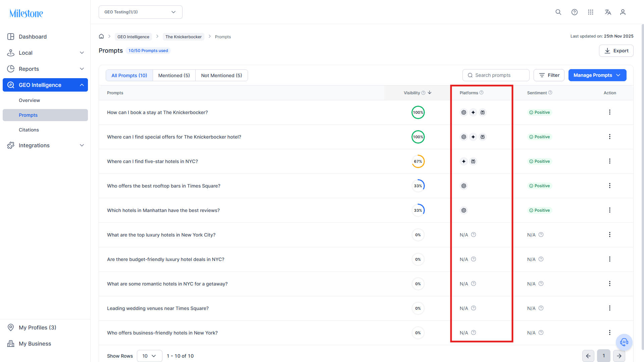
Task: Switch to the Mentioned (5) tab
Action: (174, 75)
